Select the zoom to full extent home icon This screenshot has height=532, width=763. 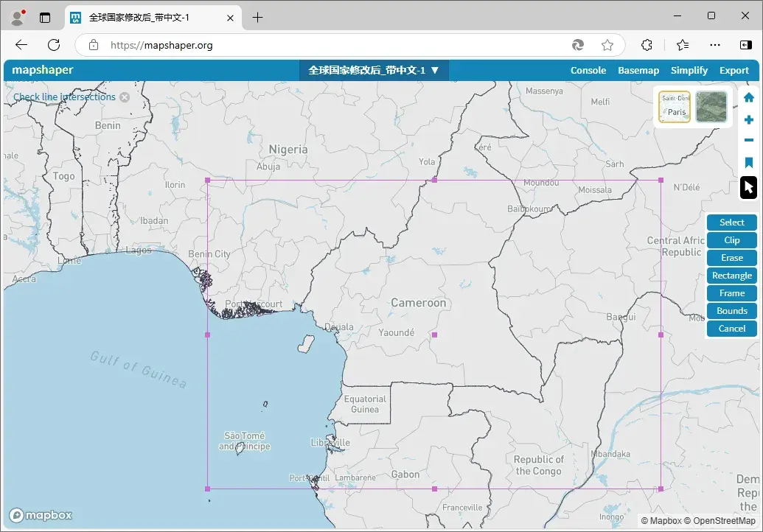point(748,97)
